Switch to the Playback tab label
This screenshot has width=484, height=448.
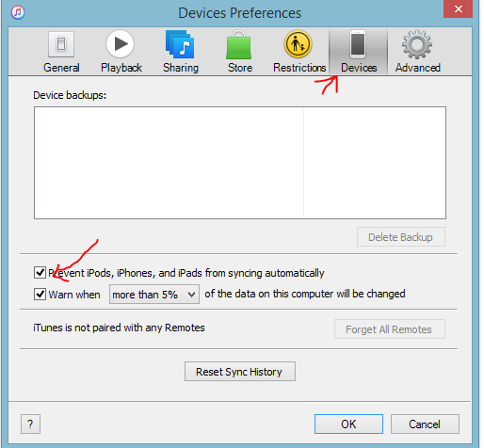tap(121, 68)
